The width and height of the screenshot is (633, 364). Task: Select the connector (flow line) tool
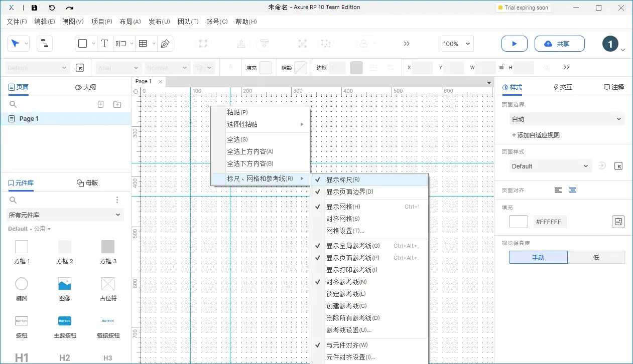(44, 44)
